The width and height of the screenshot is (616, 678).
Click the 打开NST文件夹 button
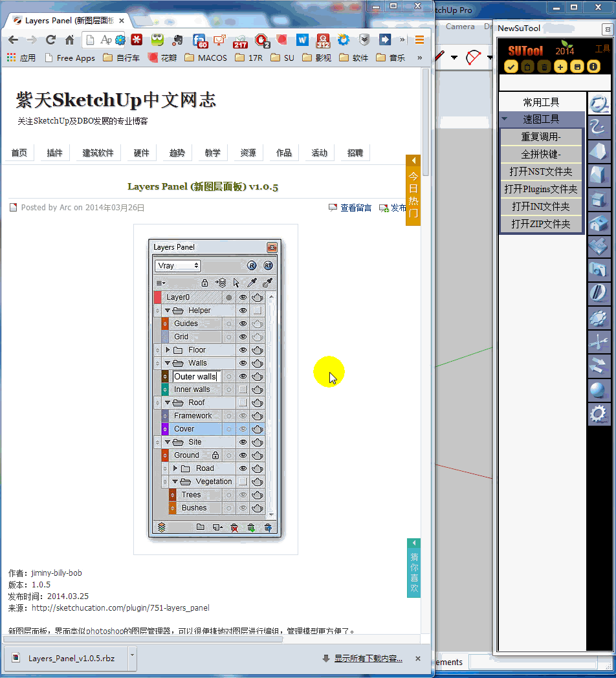coord(541,171)
